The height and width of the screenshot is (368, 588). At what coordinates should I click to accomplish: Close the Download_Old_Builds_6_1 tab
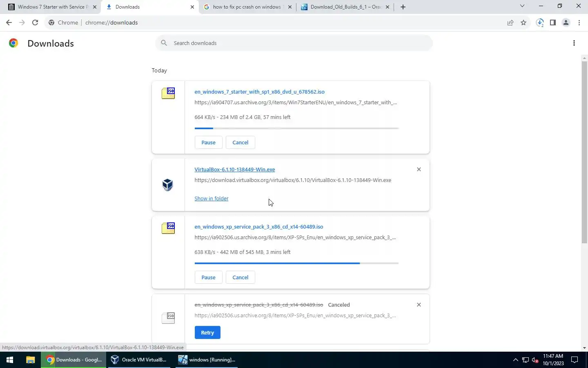pyautogui.click(x=388, y=7)
